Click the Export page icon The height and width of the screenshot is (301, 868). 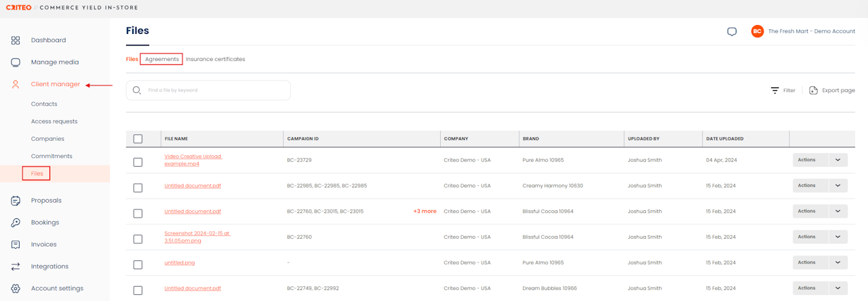pyautogui.click(x=813, y=90)
